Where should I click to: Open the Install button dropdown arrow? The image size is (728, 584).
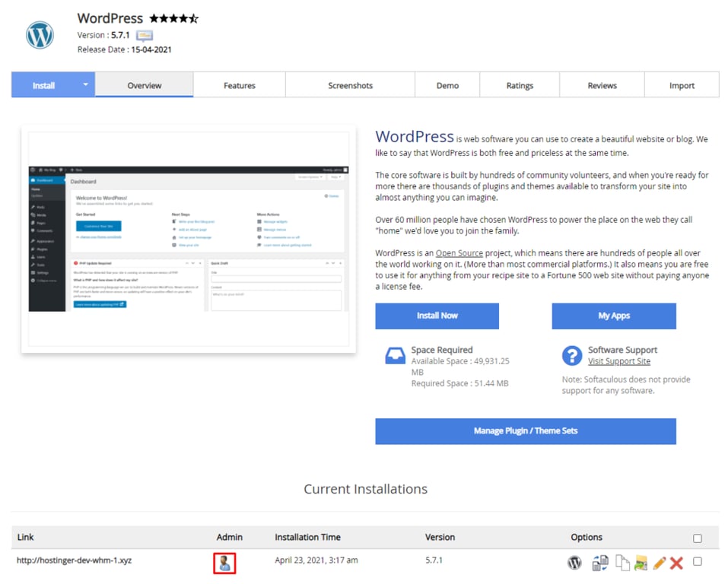[85, 84]
